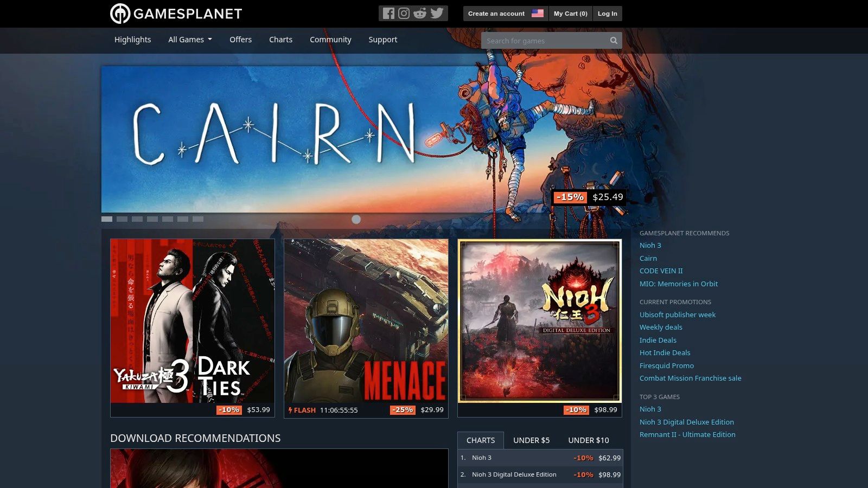
Task: Switch to the UNDER $5 tab
Action: (531, 440)
